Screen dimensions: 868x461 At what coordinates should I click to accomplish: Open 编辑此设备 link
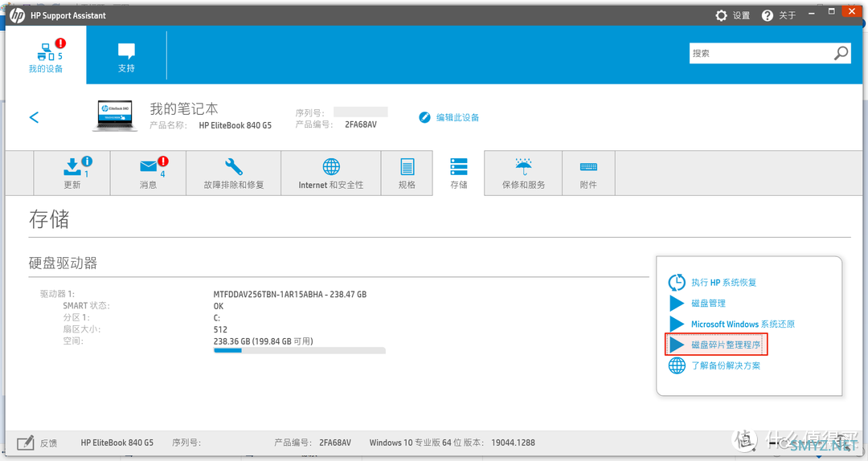click(457, 117)
